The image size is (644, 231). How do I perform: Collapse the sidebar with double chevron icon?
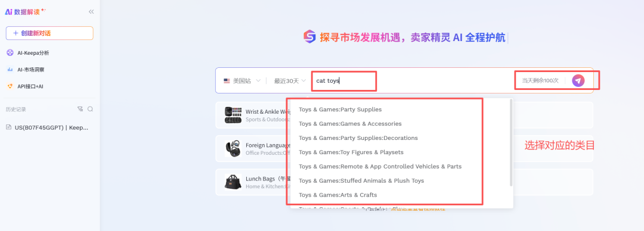[91, 12]
